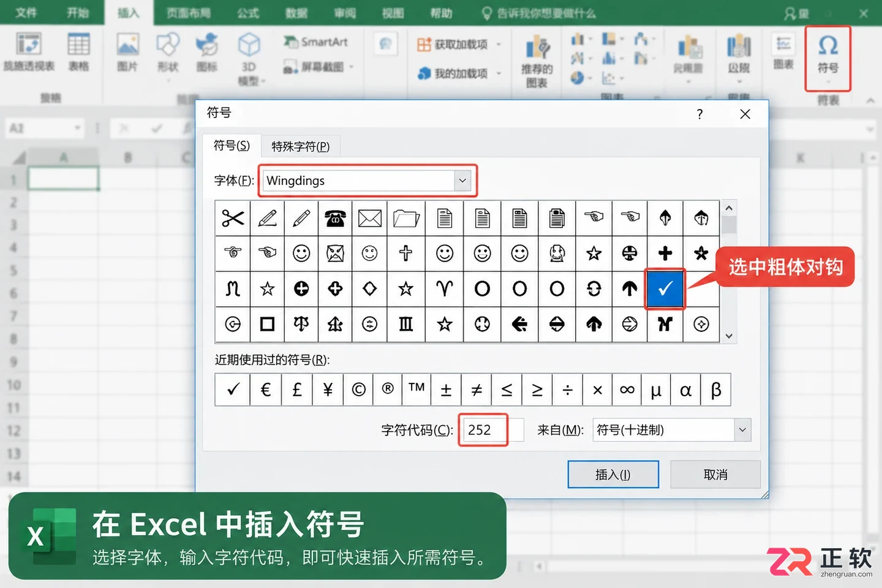Pick the not-equal sign from recent symbols
The image size is (882, 588).
click(x=477, y=390)
